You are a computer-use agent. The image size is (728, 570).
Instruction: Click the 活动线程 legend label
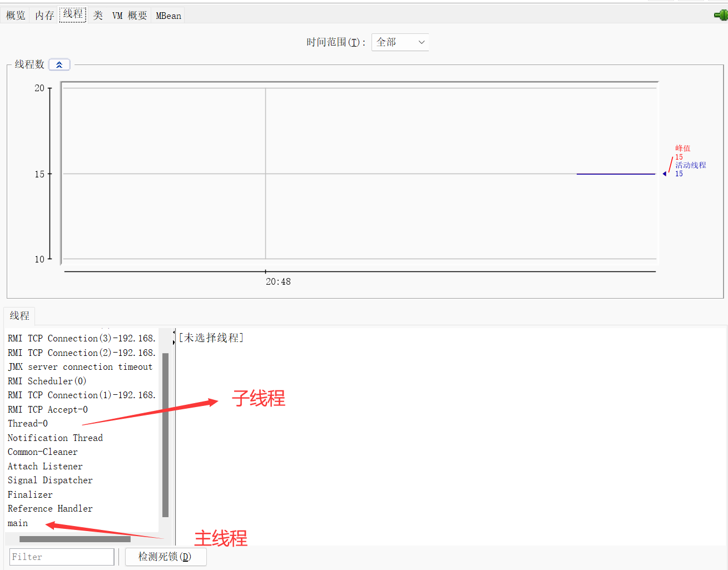pos(690,165)
